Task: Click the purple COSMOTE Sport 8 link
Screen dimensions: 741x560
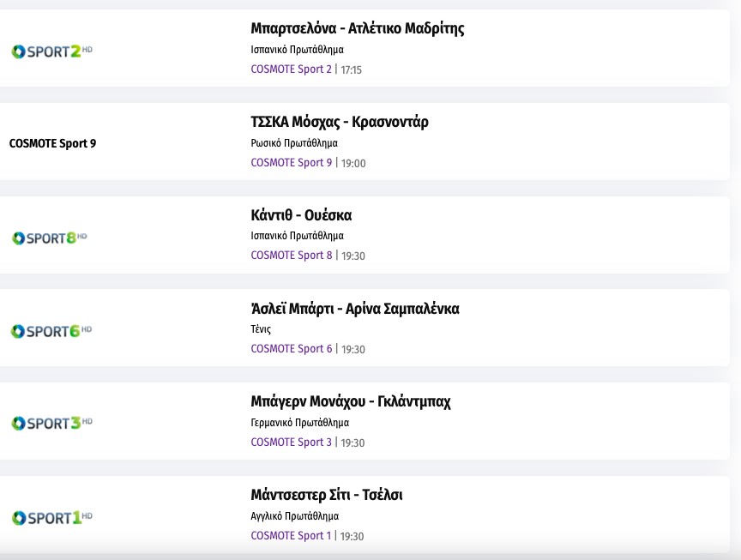Action: (291, 256)
